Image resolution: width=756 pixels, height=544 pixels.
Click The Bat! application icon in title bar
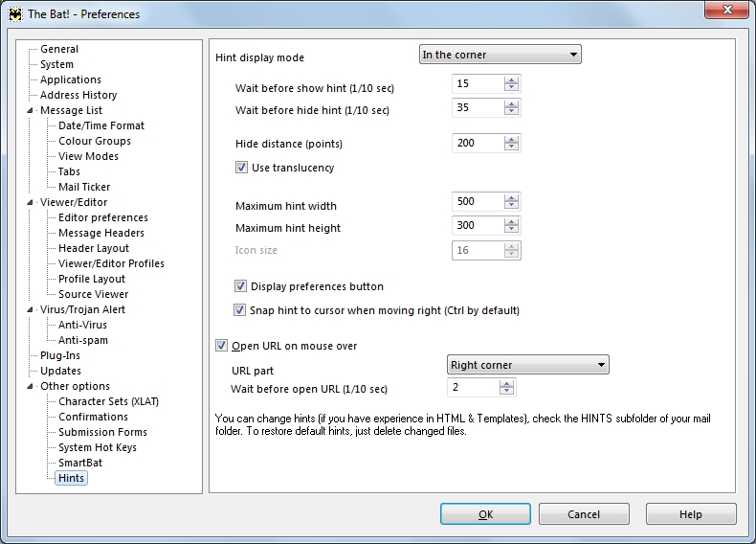coord(15,14)
